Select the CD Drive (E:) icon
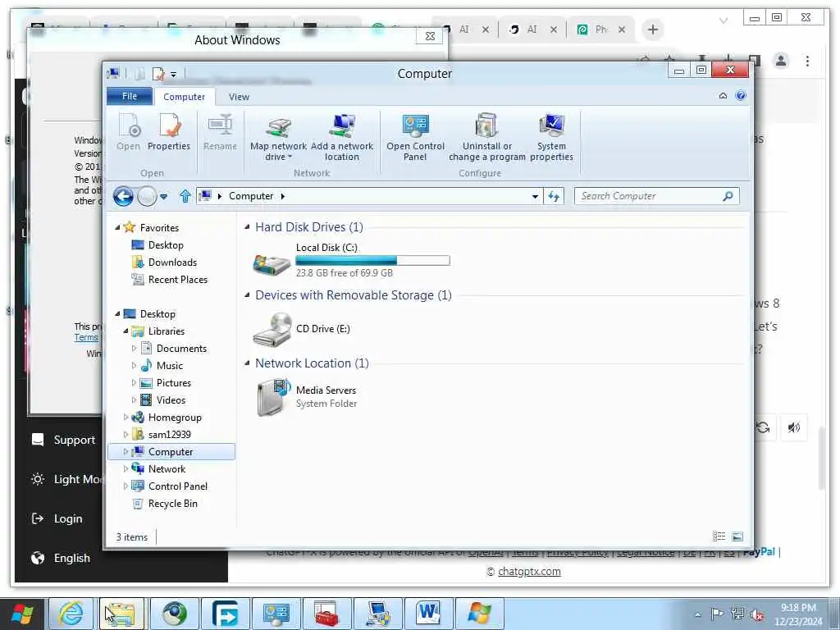Image resolution: width=840 pixels, height=630 pixels. click(272, 329)
